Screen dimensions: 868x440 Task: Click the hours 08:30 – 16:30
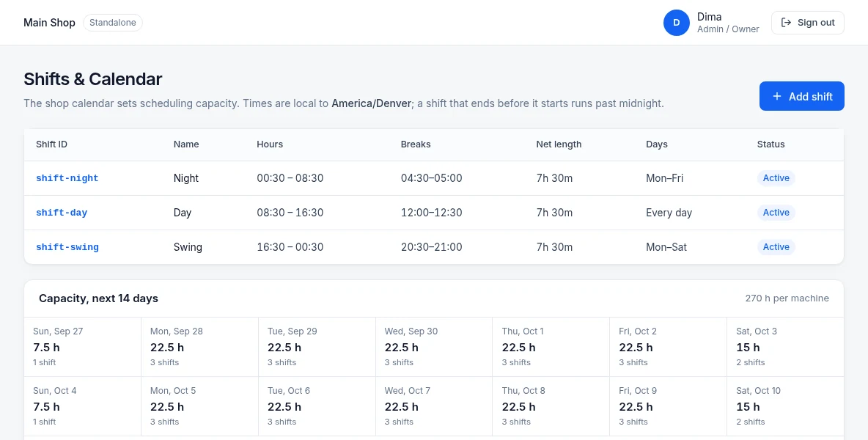290,213
